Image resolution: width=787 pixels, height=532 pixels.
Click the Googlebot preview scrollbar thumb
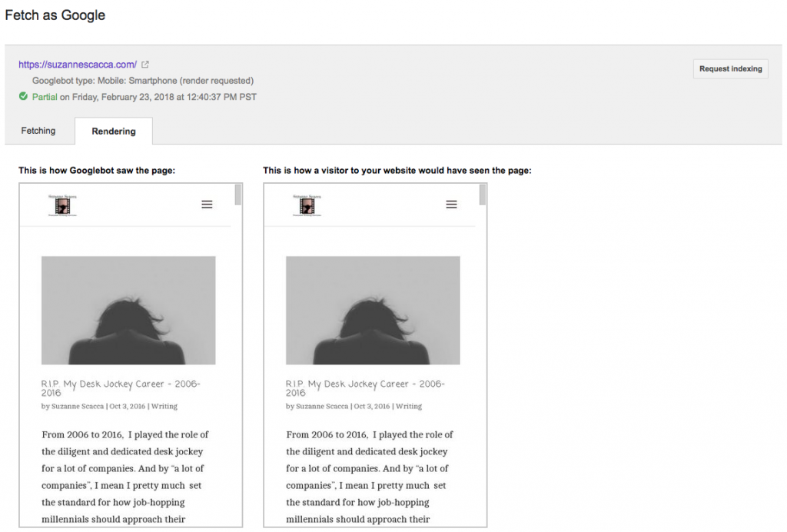(x=238, y=195)
